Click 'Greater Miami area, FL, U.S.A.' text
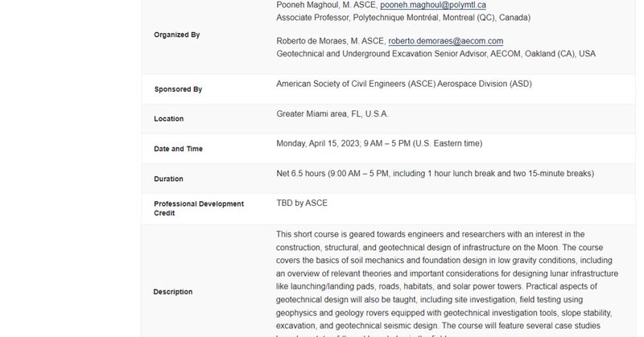This screenshot has width=644, height=337. tap(332, 113)
